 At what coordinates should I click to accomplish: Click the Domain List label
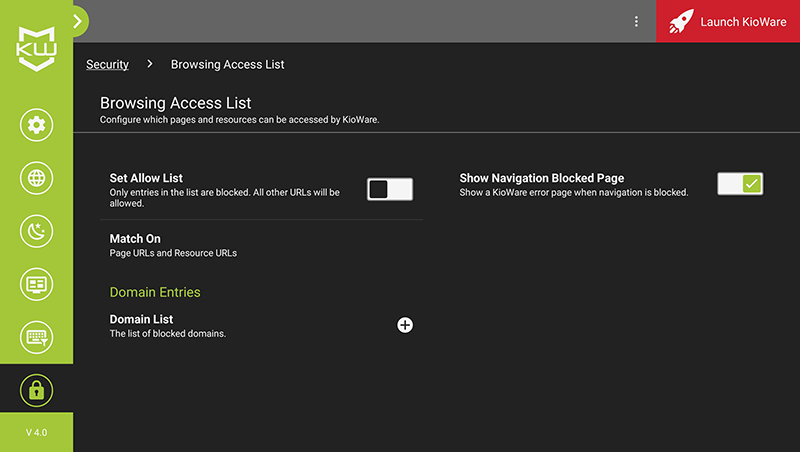pyautogui.click(x=141, y=319)
